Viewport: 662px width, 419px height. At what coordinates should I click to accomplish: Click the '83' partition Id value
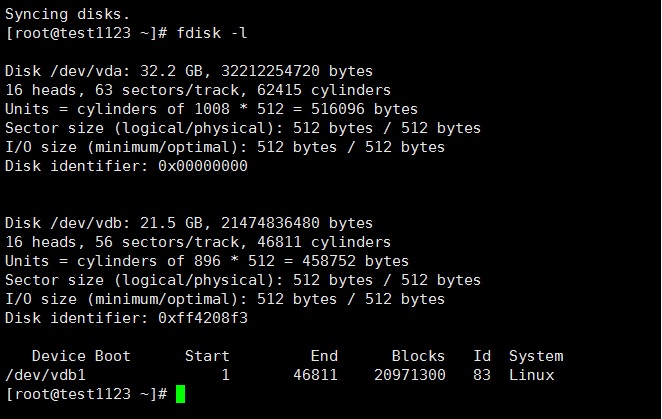482,375
